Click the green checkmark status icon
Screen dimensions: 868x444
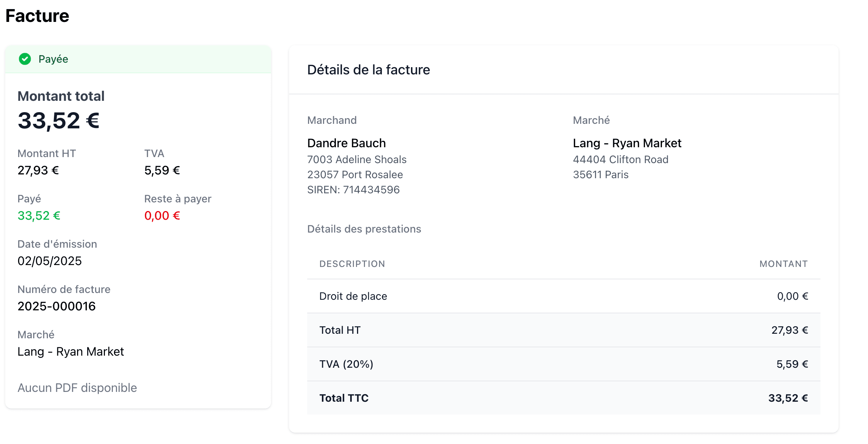(25, 59)
